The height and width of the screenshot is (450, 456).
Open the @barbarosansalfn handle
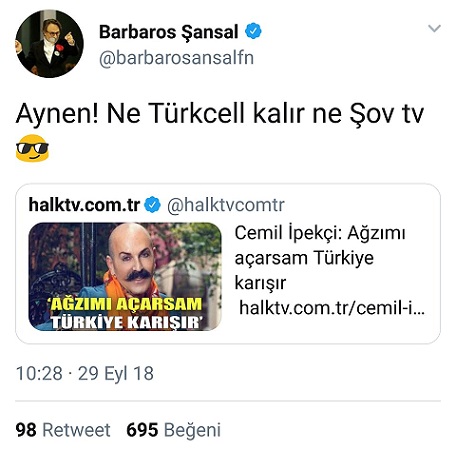click(x=176, y=58)
